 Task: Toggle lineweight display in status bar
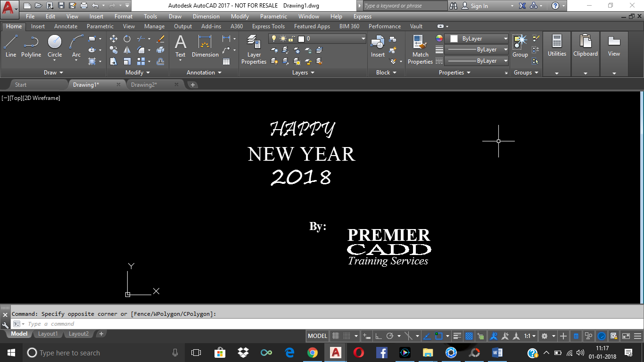click(457, 336)
